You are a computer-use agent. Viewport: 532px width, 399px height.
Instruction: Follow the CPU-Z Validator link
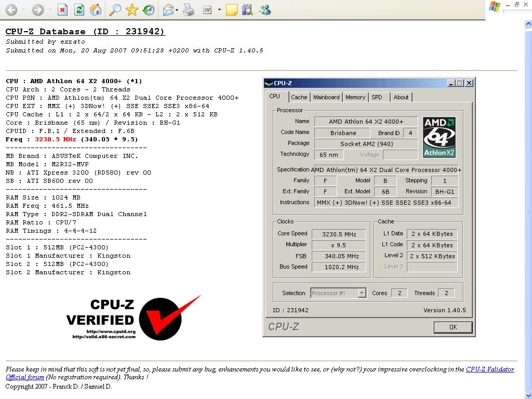[x=489, y=369]
